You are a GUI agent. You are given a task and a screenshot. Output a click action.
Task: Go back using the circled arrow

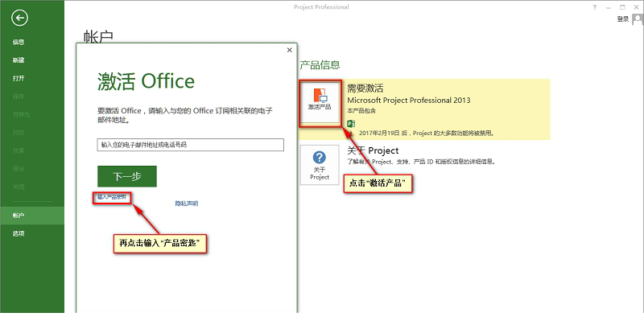pos(19,18)
